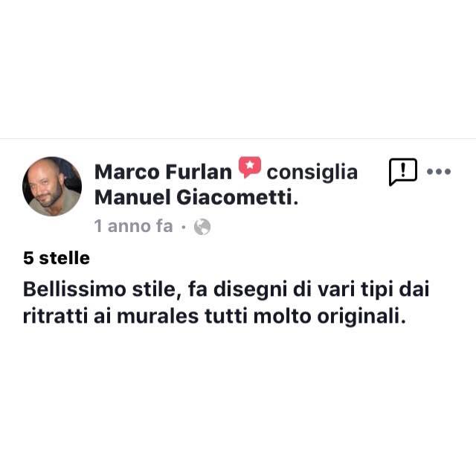The width and height of the screenshot is (476, 476).
Task: Click the "5 stelle" rating label
Action: [57, 258]
